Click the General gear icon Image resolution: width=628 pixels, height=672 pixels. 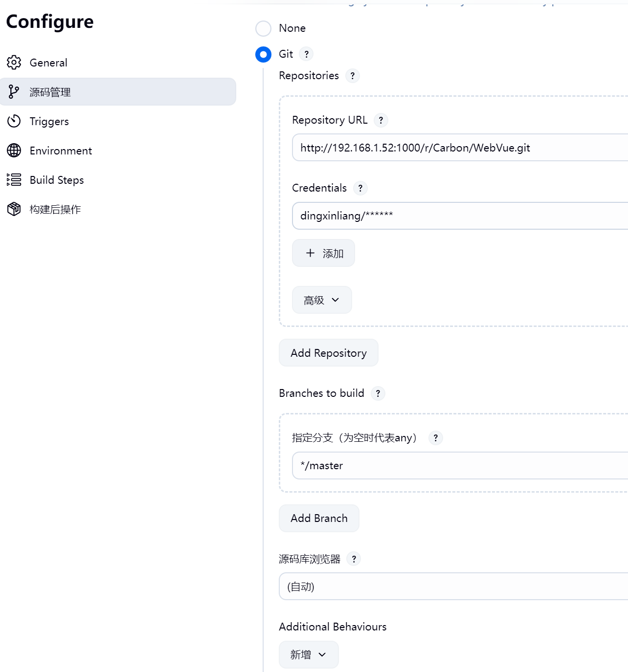tap(14, 63)
